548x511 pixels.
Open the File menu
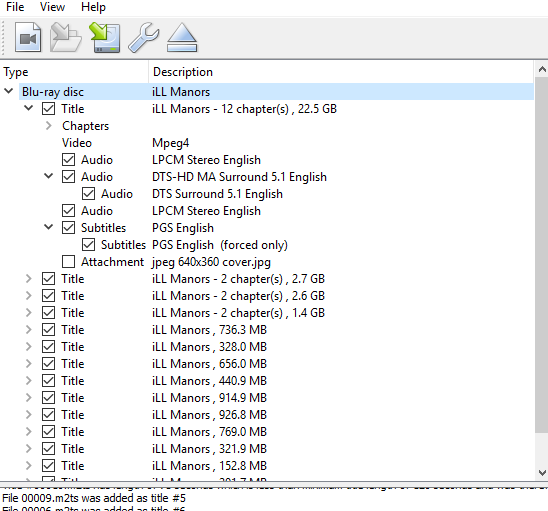pyautogui.click(x=15, y=7)
